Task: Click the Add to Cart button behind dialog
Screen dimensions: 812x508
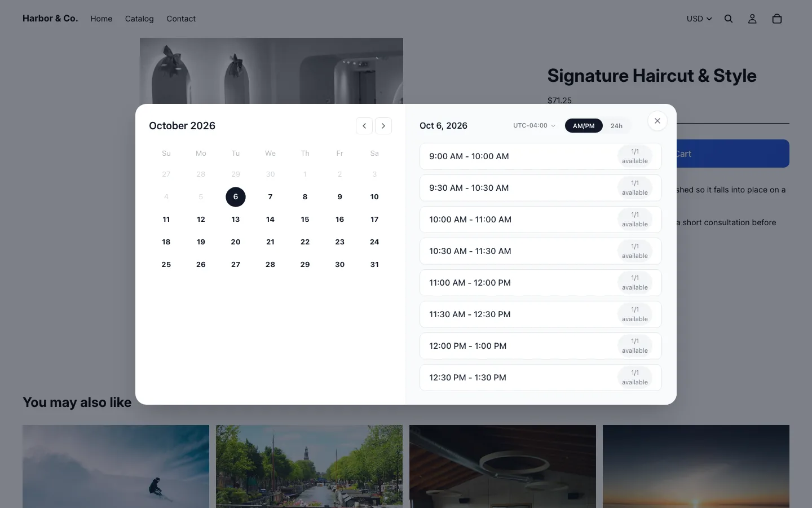Action: (732, 154)
